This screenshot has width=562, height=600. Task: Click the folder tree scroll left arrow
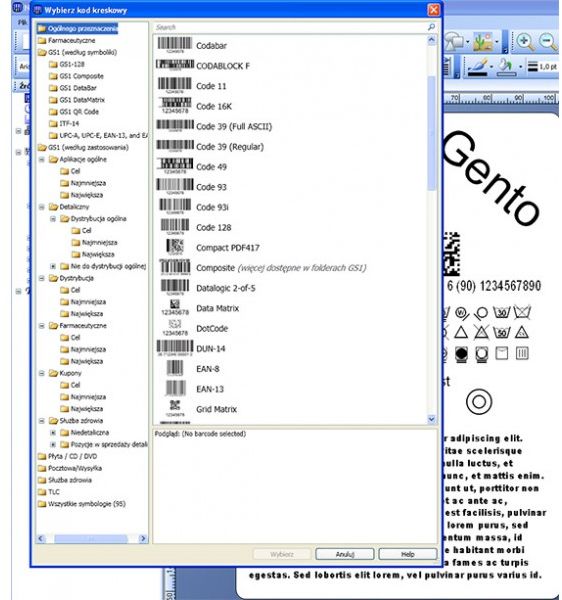coord(41,538)
